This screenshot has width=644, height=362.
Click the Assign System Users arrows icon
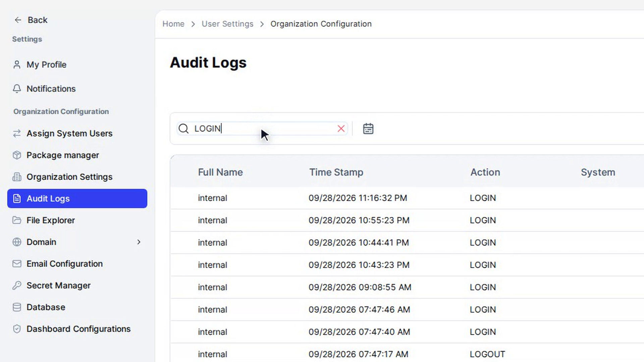[17, 133]
